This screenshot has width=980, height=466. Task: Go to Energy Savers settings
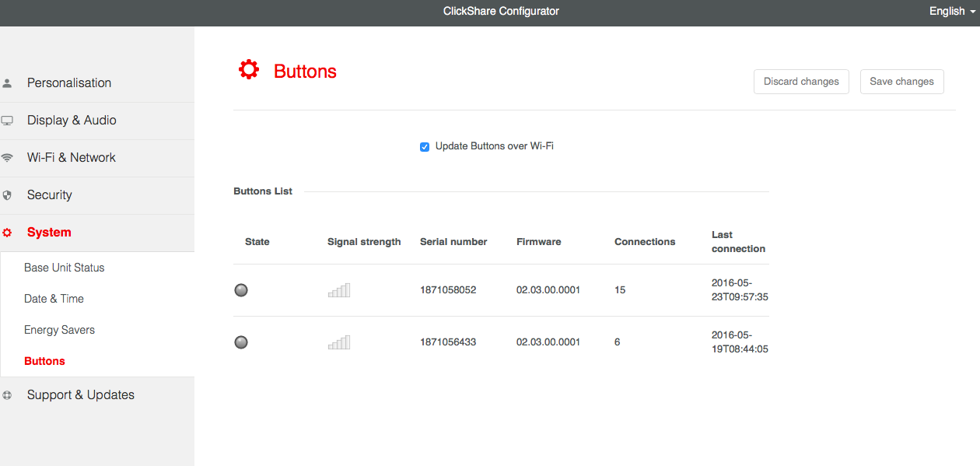click(x=60, y=330)
